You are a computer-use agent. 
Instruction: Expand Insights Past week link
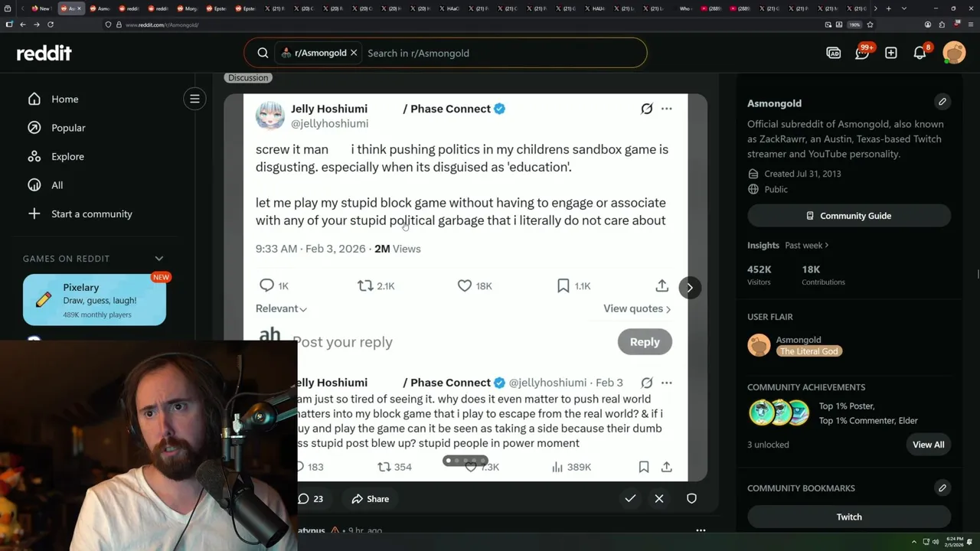pyautogui.click(x=806, y=245)
